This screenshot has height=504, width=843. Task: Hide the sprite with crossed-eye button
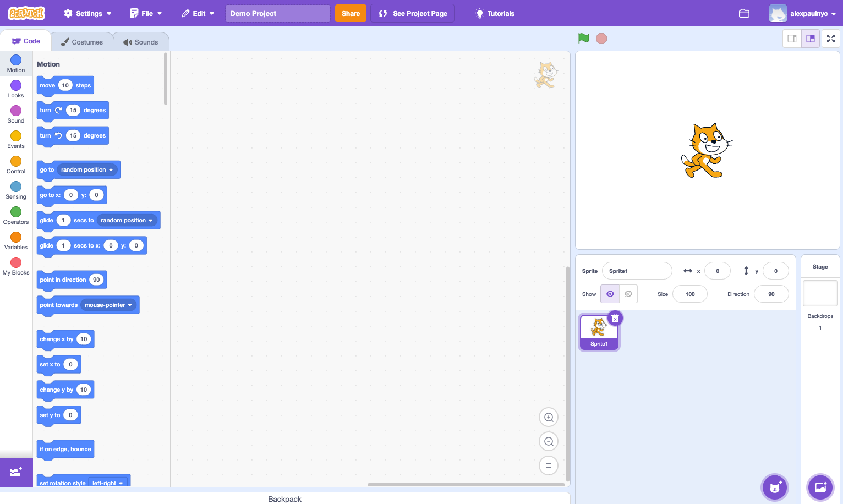628,294
